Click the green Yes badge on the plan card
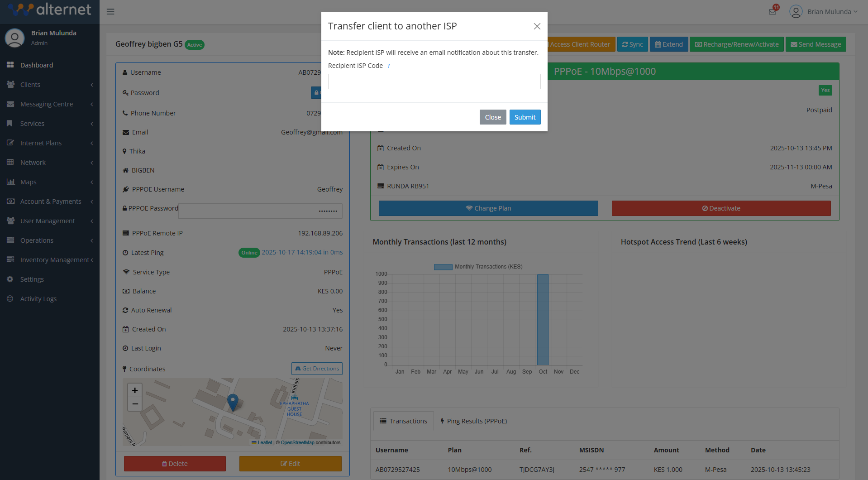 click(825, 90)
